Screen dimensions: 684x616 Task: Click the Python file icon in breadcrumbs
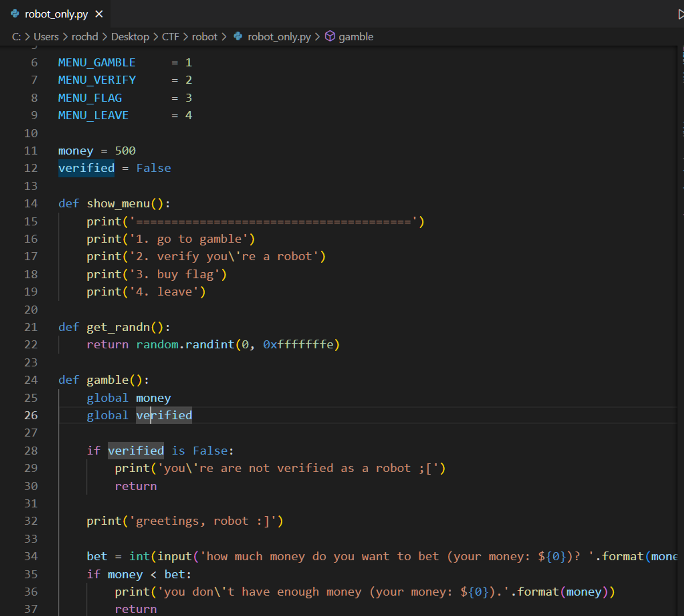coord(238,36)
